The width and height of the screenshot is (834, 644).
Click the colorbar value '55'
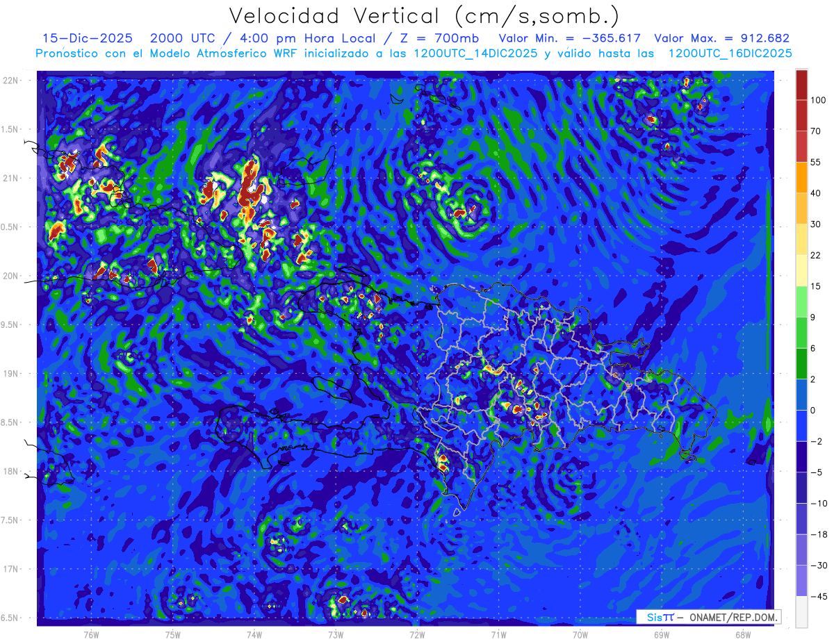816,162
